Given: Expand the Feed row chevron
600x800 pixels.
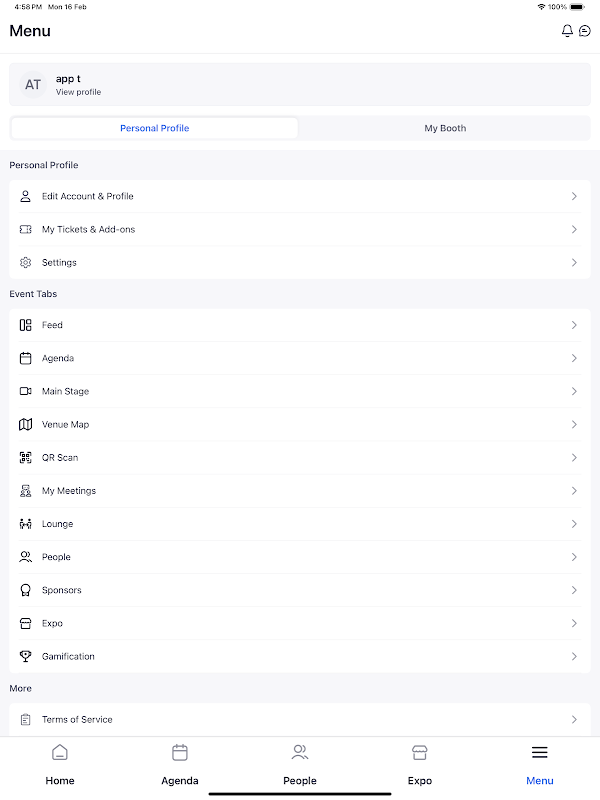Looking at the screenshot, I should 574,325.
